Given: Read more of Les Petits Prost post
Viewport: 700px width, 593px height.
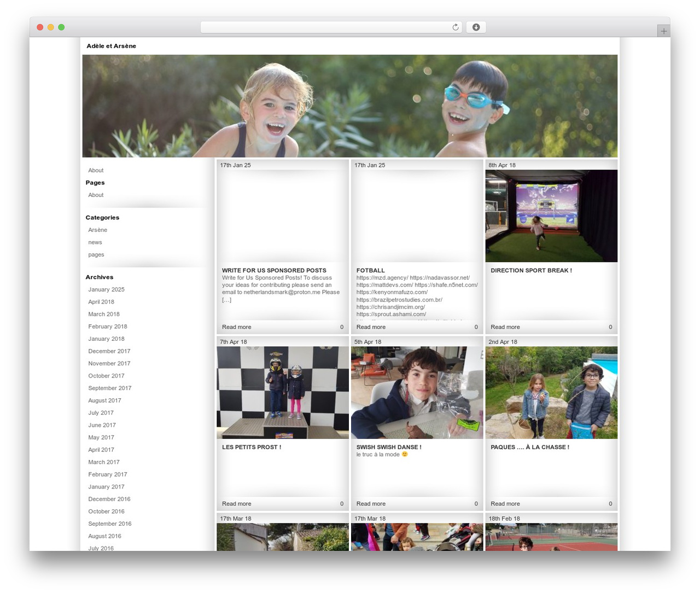Looking at the screenshot, I should (237, 504).
